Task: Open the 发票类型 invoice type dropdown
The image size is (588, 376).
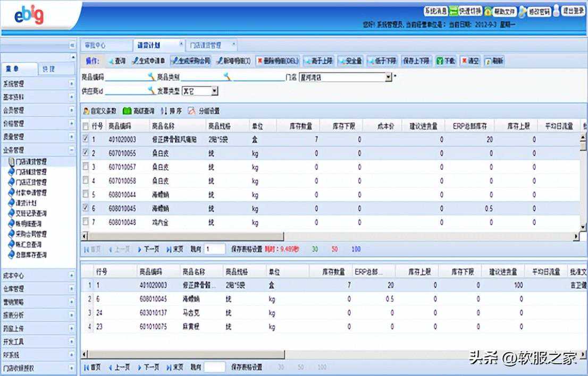Action: point(214,91)
